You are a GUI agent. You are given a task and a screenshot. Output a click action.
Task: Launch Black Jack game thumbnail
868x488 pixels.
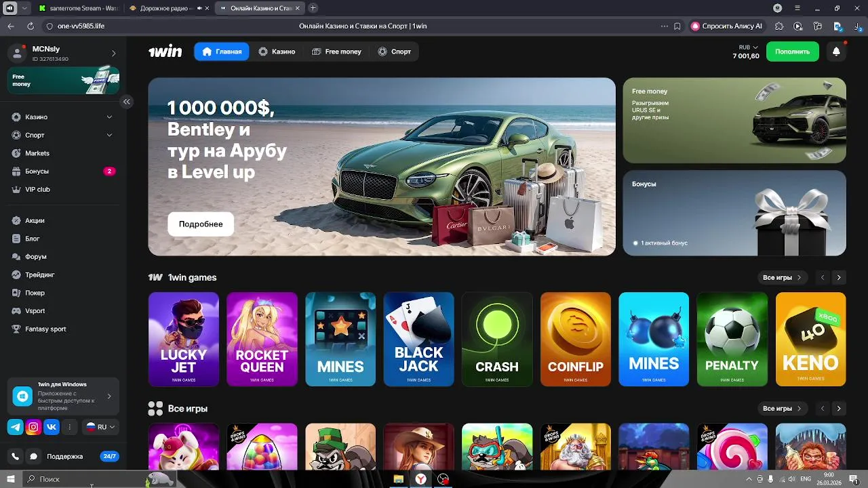[419, 339]
